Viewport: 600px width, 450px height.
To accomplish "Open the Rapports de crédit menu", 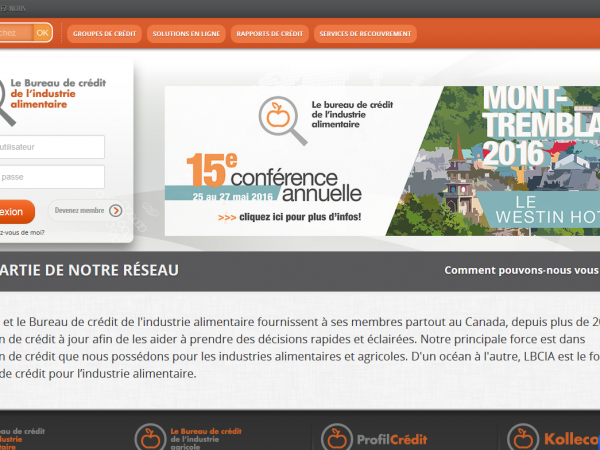I will click(x=269, y=34).
